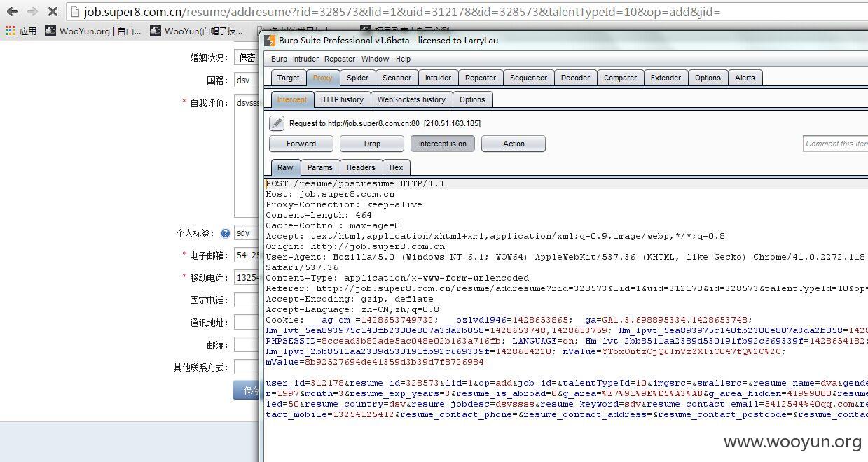
Task: Switch to the Sequencer tab
Action: (x=528, y=78)
